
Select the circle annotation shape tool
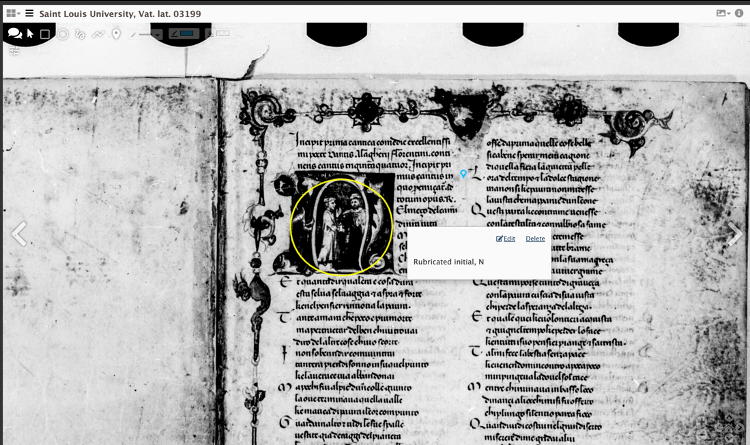coord(63,34)
